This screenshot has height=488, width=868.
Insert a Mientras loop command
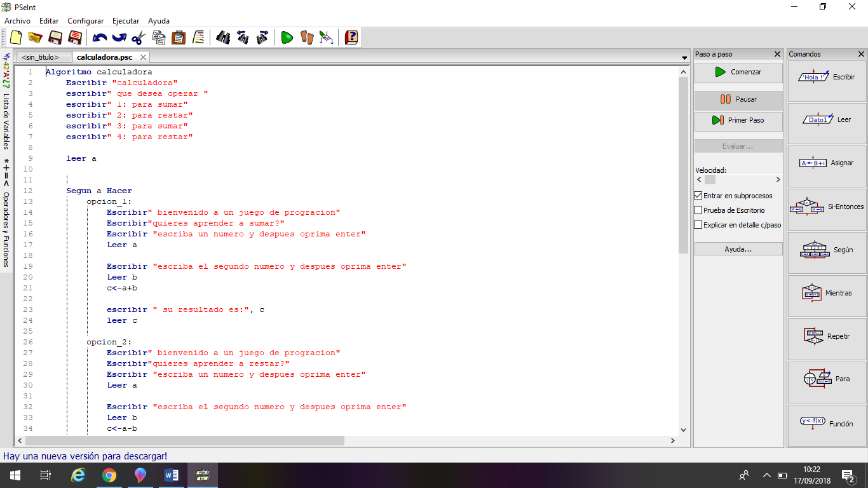click(827, 294)
